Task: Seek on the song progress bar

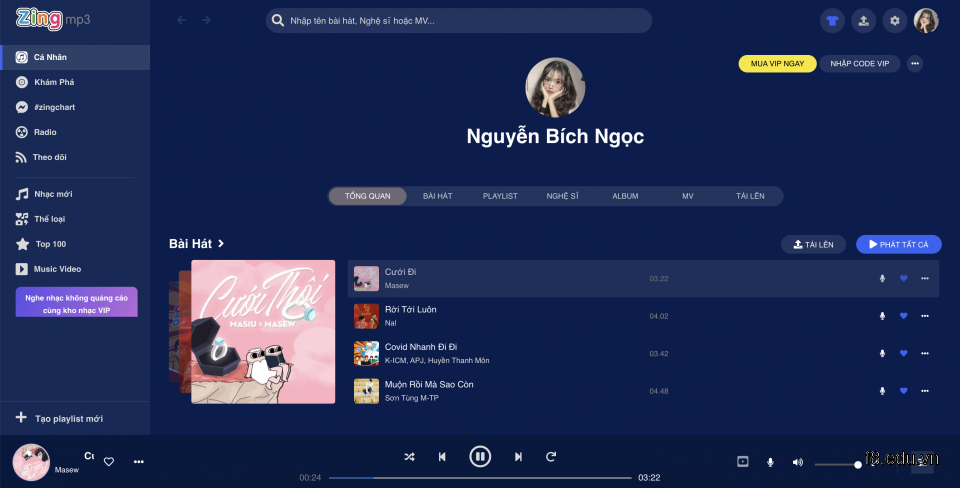Action: 480,478
